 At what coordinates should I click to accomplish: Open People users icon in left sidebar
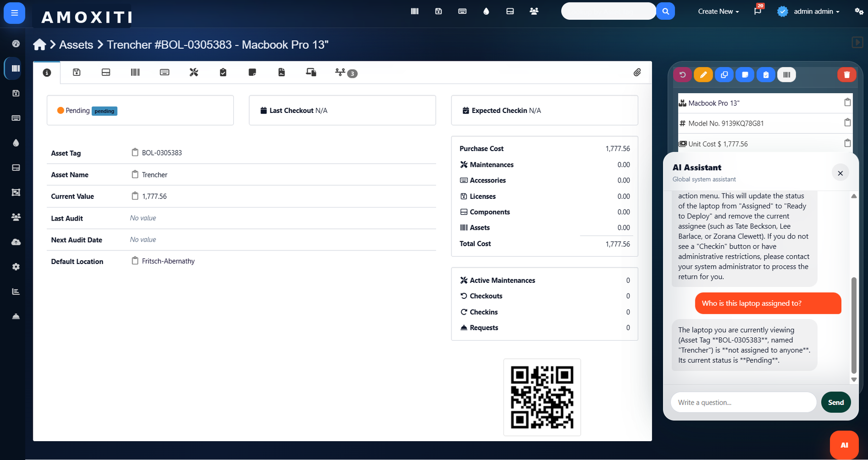(16, 217)
